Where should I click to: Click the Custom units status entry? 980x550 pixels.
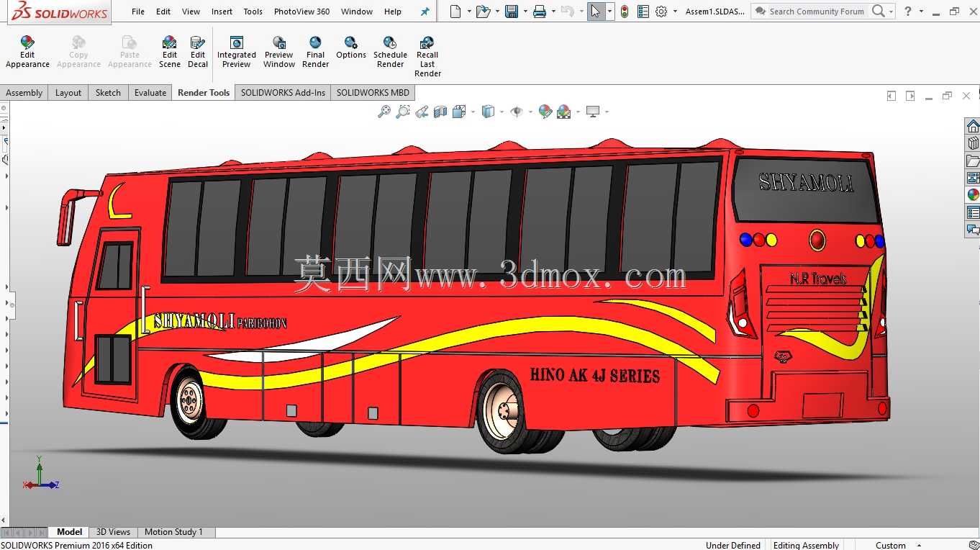[x=891, y=545]
